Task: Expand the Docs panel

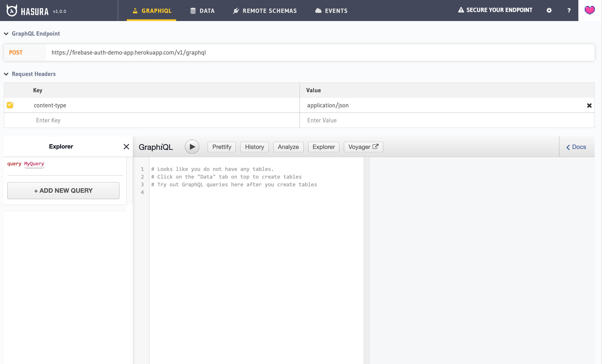Action: coord(576,147)
